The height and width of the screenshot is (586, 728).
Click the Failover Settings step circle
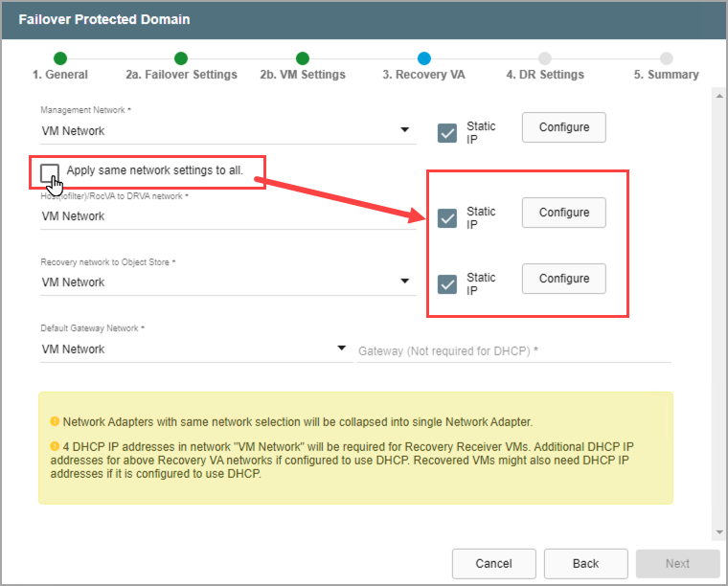181,58
